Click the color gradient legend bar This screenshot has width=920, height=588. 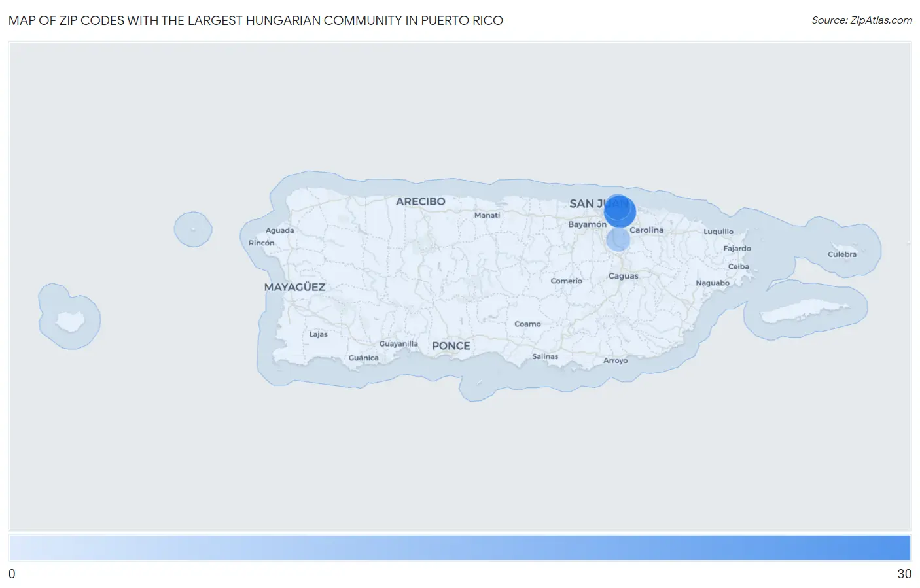[x=459, y=548]
